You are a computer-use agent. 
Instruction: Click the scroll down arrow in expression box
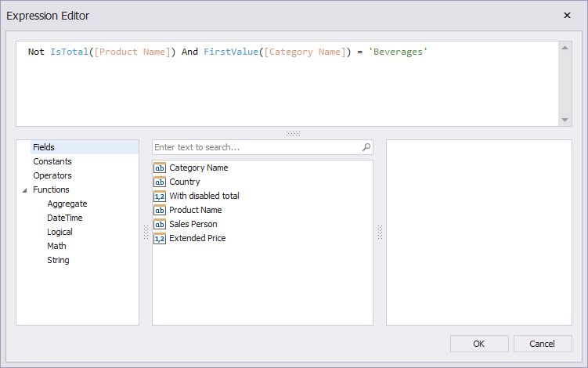coord(565,120)
